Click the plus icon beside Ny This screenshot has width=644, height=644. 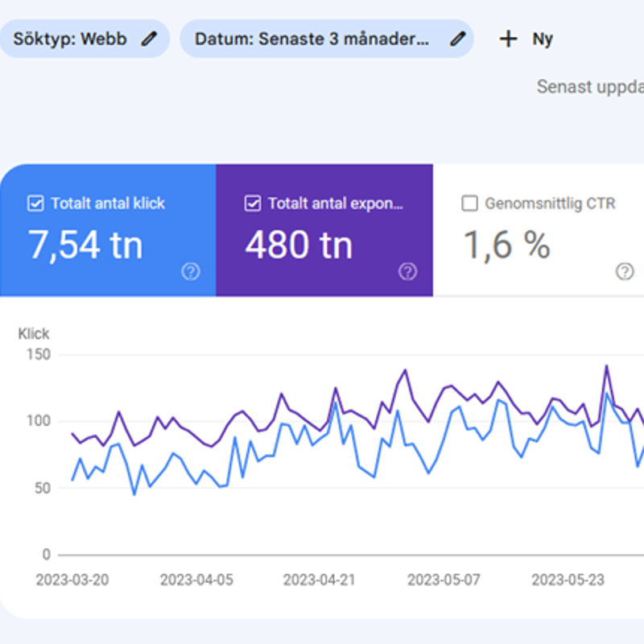pos(508,39)
